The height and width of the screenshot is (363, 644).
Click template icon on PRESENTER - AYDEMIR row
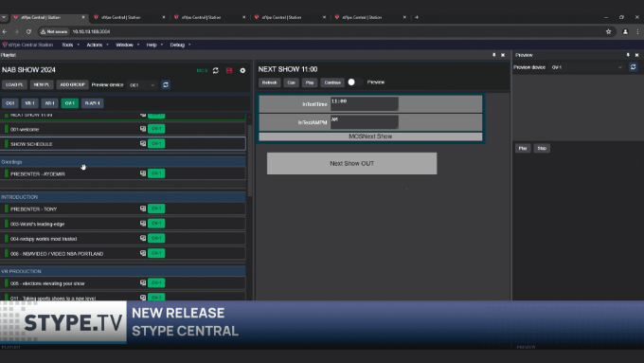[142, 173]
